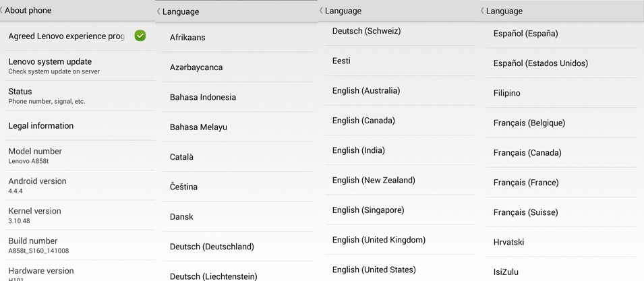
Task: Select Čeština as the language
Action: (x=238, y=187)
